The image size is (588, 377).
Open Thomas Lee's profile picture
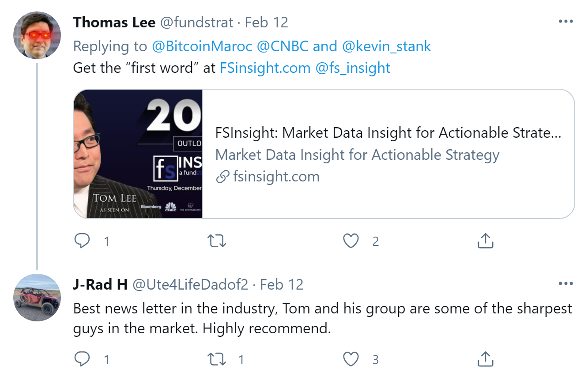[x=37, y=35]
